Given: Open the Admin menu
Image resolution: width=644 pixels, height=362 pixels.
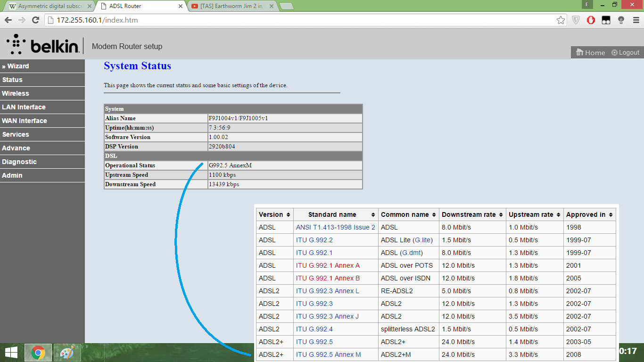Looking at the screenshot, I should pyautogui.click(x=42, y=175).
